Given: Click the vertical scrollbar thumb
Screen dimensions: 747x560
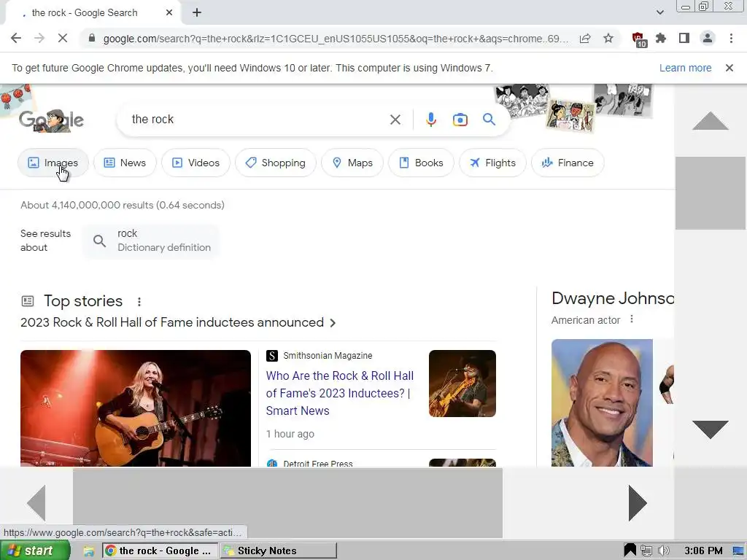Looking at the screenshot, I should [711, 192].
